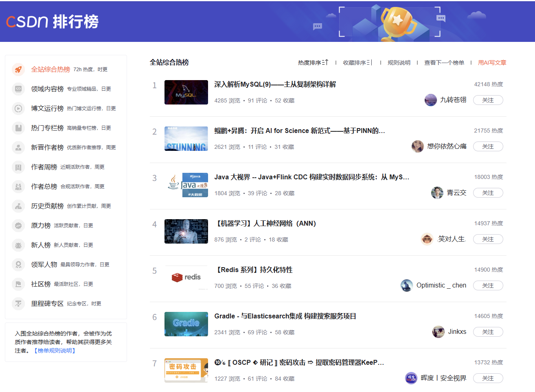Open the 人工神经网络 article thumbnail
This screenshot has width=535, height=392.
(186, 231)
